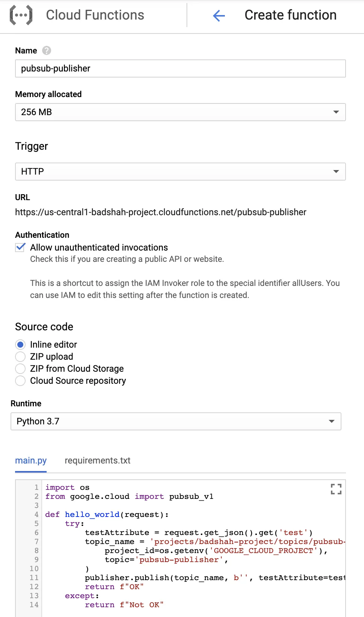Open the Name field help icon
The image size is (364, 617).
click(47, 50)
